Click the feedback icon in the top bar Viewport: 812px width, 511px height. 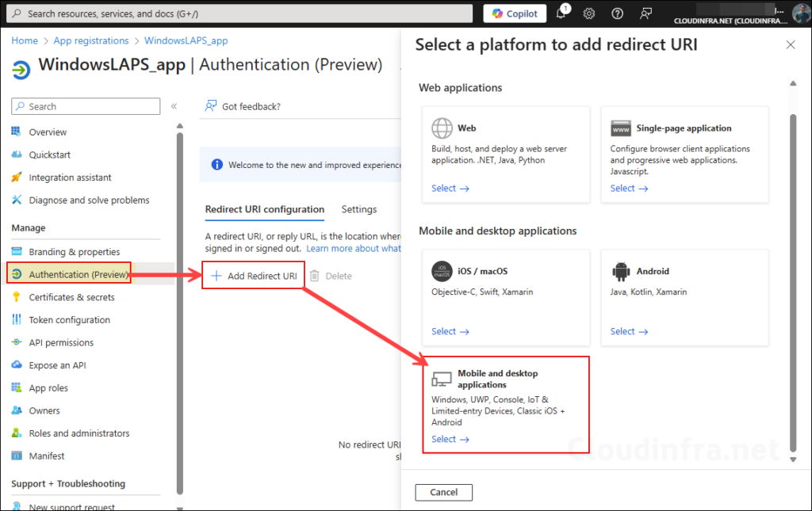645,13
